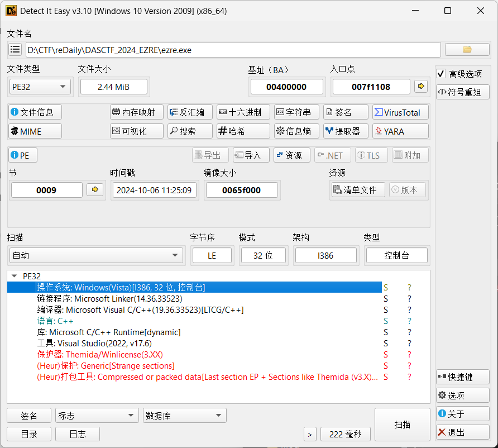Open the 数据库 database dropdown
This screenshot has height=448, width=498.
click(x=185, y=416)
